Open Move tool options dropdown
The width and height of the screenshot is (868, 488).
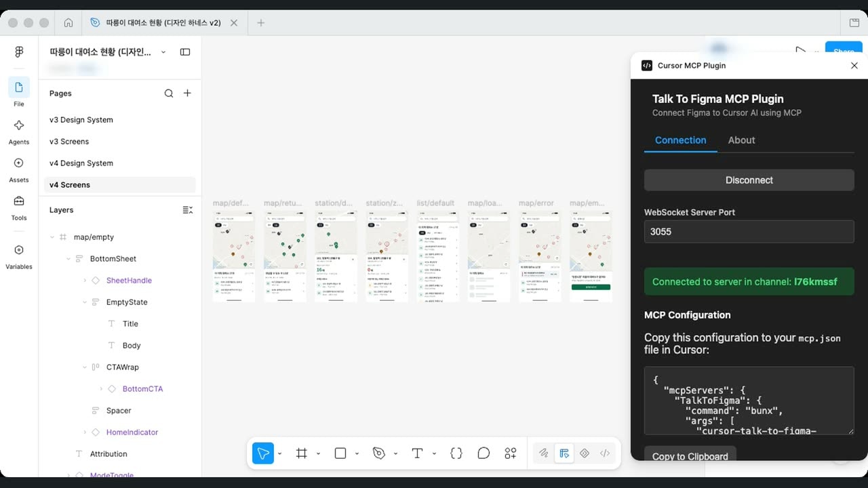[x=279, y=453]
